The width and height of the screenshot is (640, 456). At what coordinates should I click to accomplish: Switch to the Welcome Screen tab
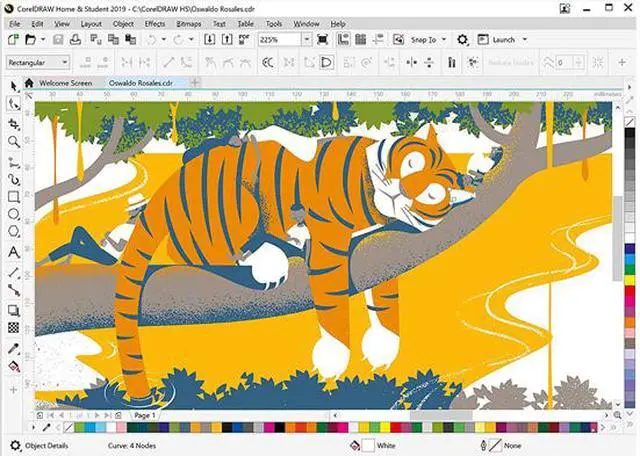click(65, 83)
